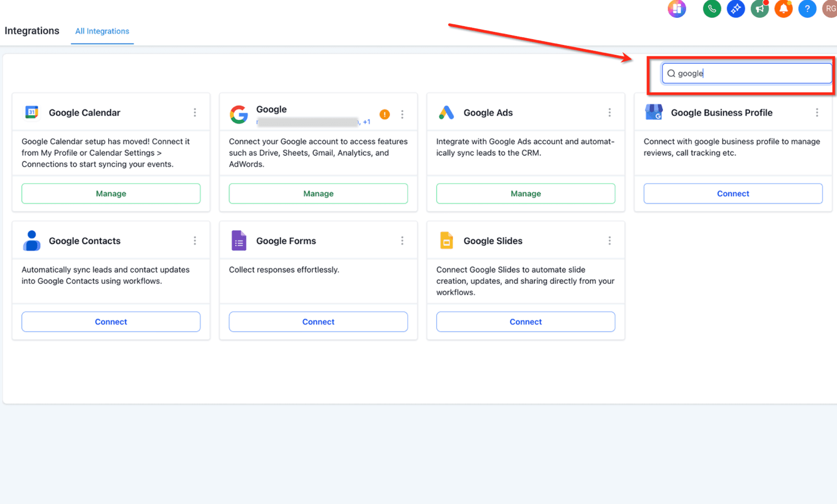Image resolution: width=837 pixels, height=504 pixels.
Task: Click the Integrations page heading
Action: (32, 31)
